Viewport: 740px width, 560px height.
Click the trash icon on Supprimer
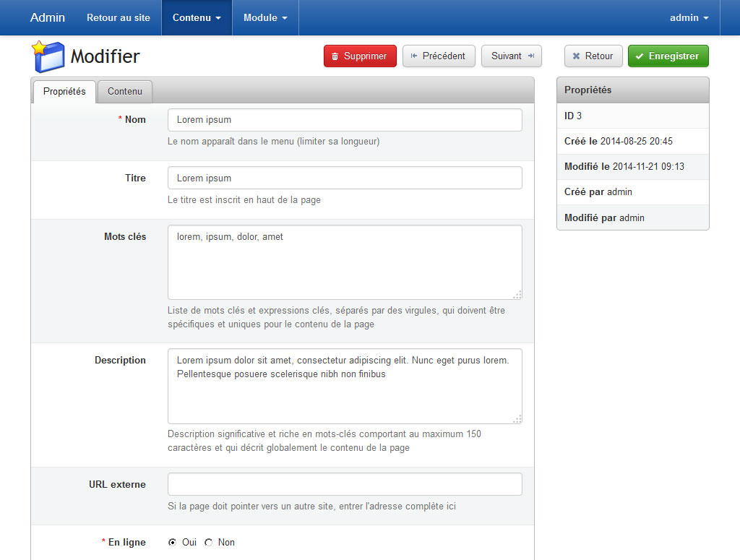click(335, 56)
